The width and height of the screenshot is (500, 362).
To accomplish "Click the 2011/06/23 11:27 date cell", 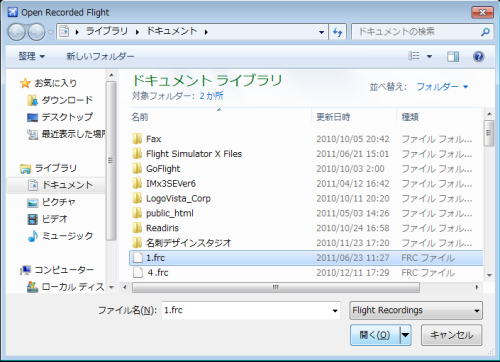I will click(x=353, y=258).
